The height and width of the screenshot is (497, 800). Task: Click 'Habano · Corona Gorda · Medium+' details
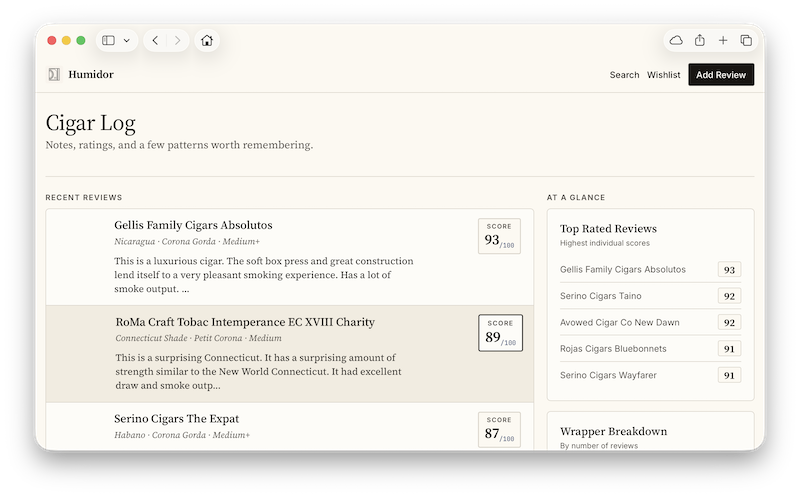pos(182,435)
